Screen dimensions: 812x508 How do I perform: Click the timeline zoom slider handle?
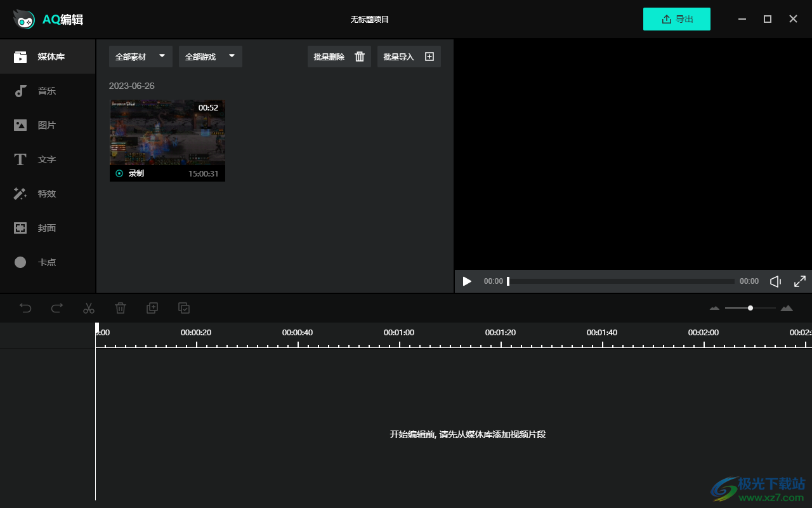click(750, 308)
